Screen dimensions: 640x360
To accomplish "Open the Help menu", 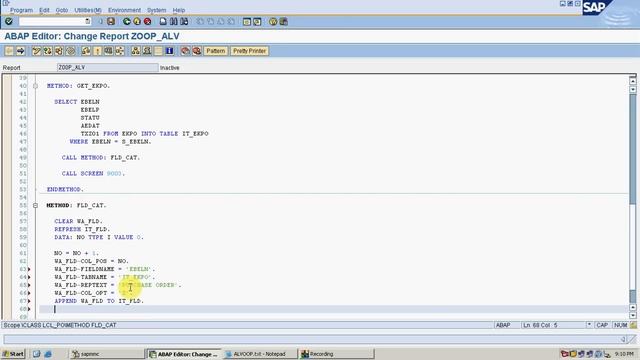I will coord(179,10).
